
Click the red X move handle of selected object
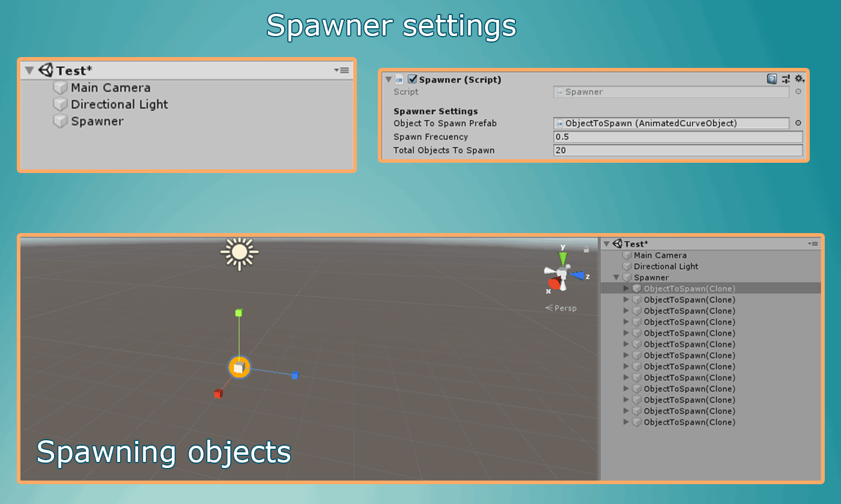218,394
